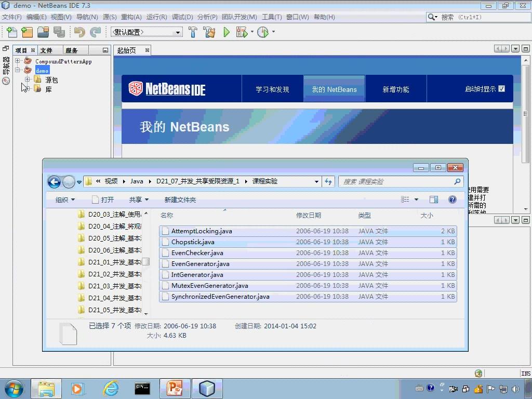This screenshot has width=532, height=399.
Task: Select the demo project in tree
Action: [x=42, y=71]
